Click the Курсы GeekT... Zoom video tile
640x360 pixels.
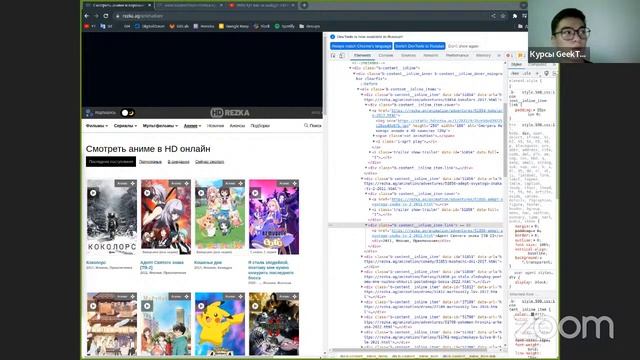click(584, 31)
